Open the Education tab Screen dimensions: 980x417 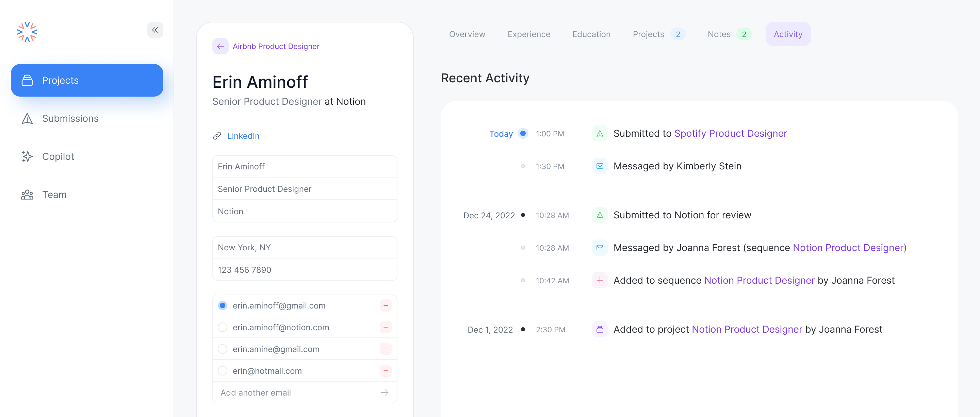[591, 34]
